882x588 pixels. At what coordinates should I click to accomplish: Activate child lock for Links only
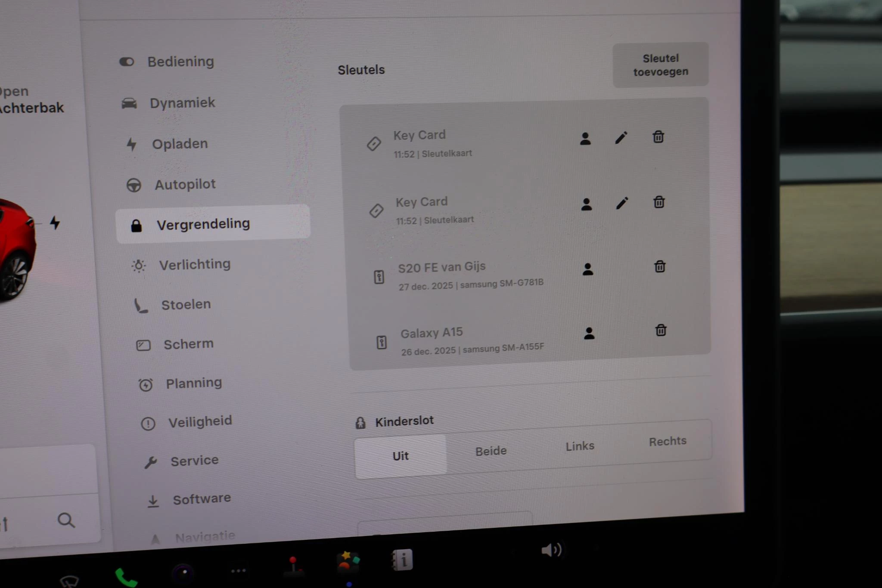click(579, 446)
